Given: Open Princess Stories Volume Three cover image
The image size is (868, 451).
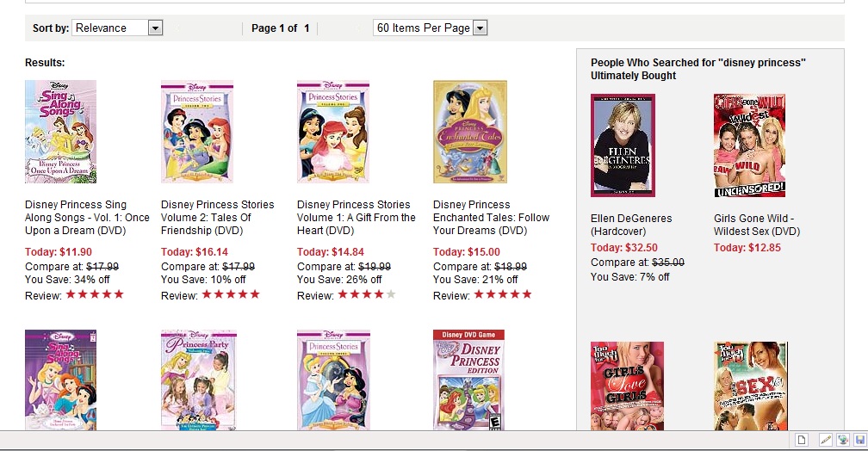Looking at the screenshot, I should 333,380.
